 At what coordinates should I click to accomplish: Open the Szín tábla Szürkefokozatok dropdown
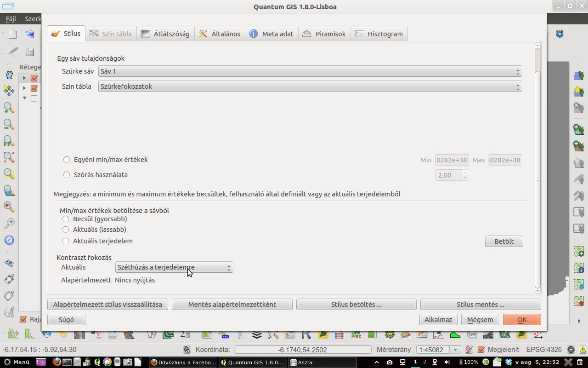coord(310,86)
